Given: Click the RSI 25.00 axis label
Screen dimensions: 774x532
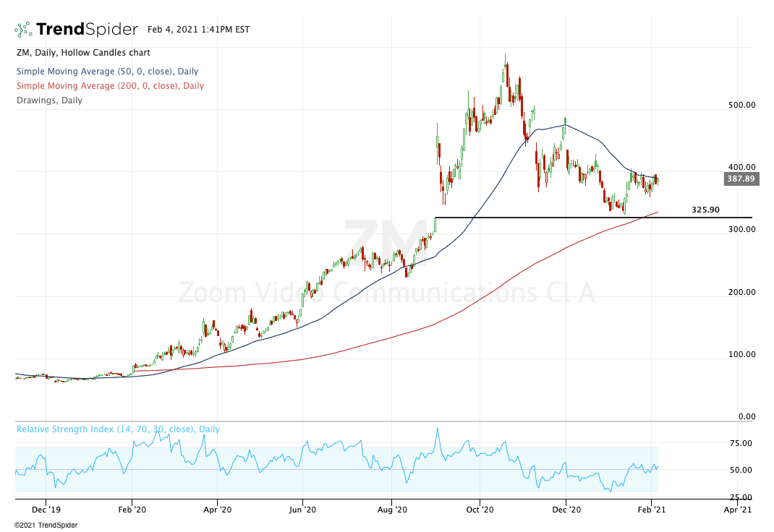Looking at the screenshot, I should click(x=741, y=497).
